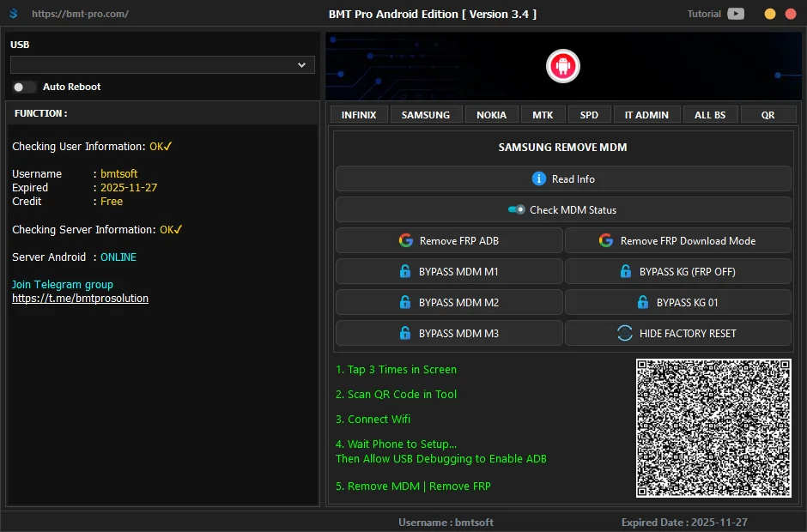Click the refresh icon on HIDE FACTORY RESET
Image resolution: width=807 pixels, height=532 pixels.
[x=625, y=333]
